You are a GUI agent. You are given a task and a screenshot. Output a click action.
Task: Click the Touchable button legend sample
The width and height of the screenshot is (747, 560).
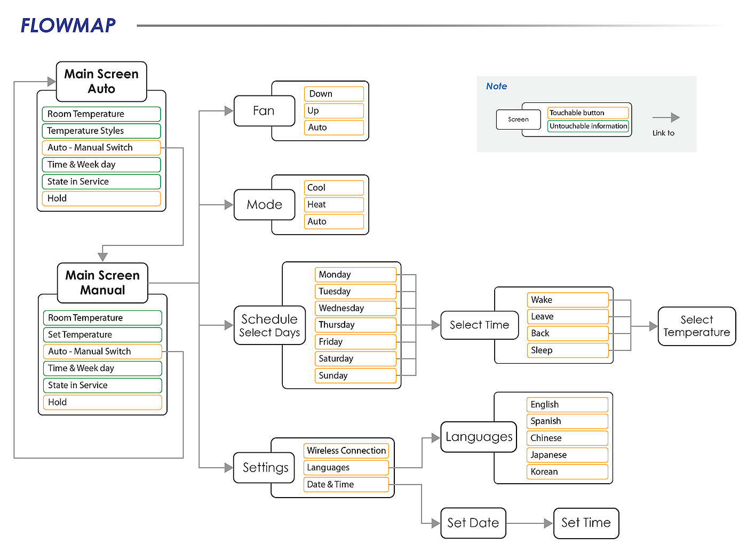tap(588, 113)
